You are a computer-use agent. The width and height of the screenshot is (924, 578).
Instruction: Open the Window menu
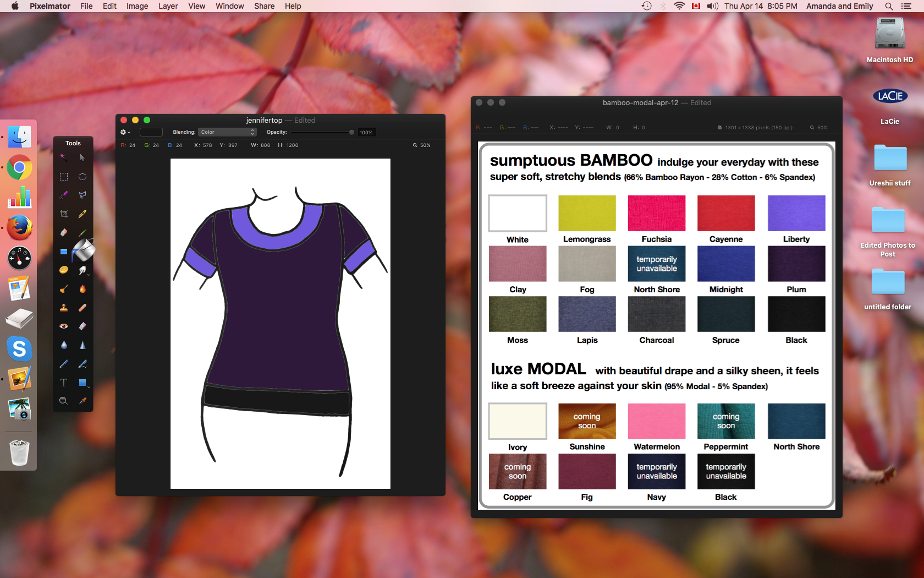coord(229,6)
